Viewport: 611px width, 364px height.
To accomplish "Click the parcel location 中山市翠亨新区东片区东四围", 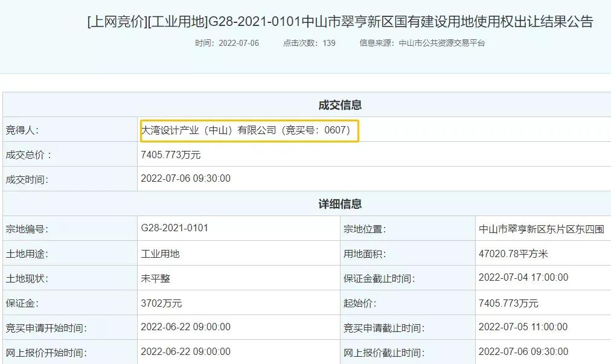I will (540, 228).
